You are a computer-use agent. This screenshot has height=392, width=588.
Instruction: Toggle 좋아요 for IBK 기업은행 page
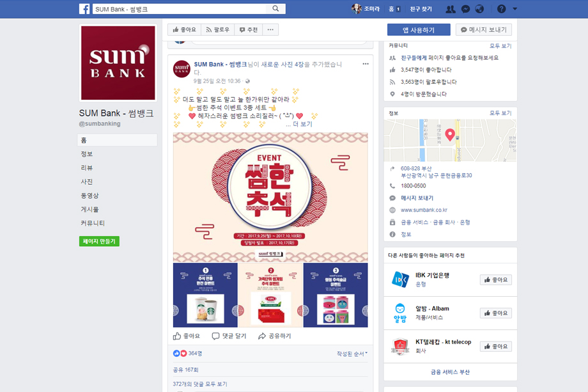(496, 280)
